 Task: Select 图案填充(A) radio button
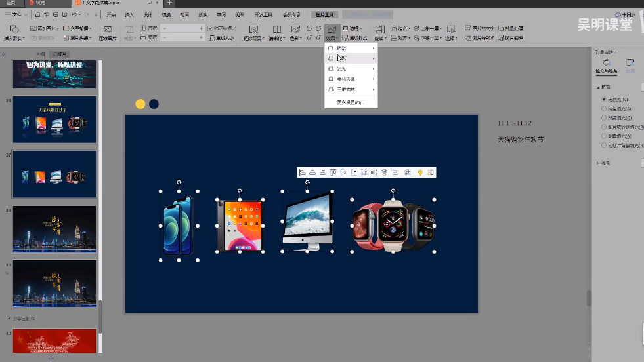click(x=604, y=136)
